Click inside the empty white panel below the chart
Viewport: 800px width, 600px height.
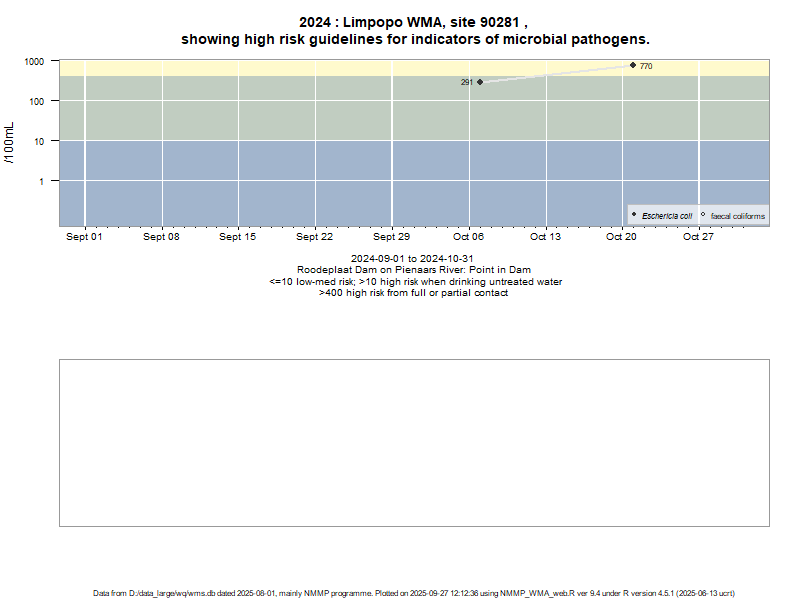pos(414,442)
